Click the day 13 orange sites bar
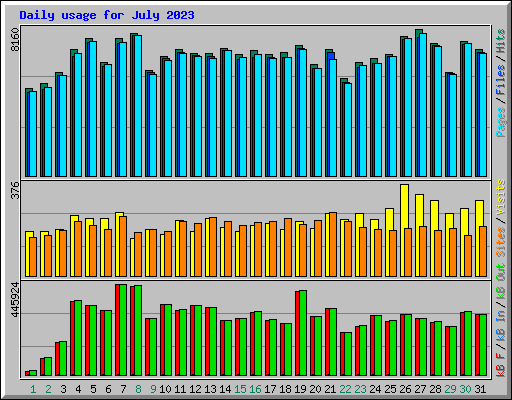Screen dimensions: 512x400 pyautogui.click(x=213, y=247)
